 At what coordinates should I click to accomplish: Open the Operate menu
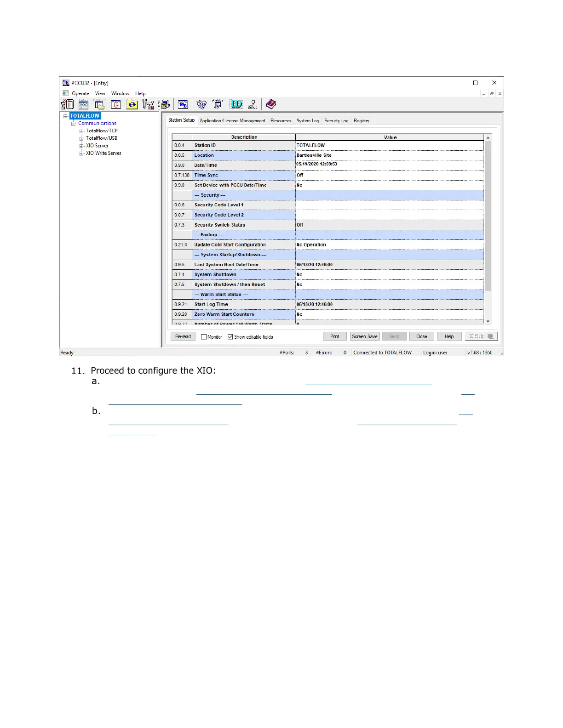[80, 93]
